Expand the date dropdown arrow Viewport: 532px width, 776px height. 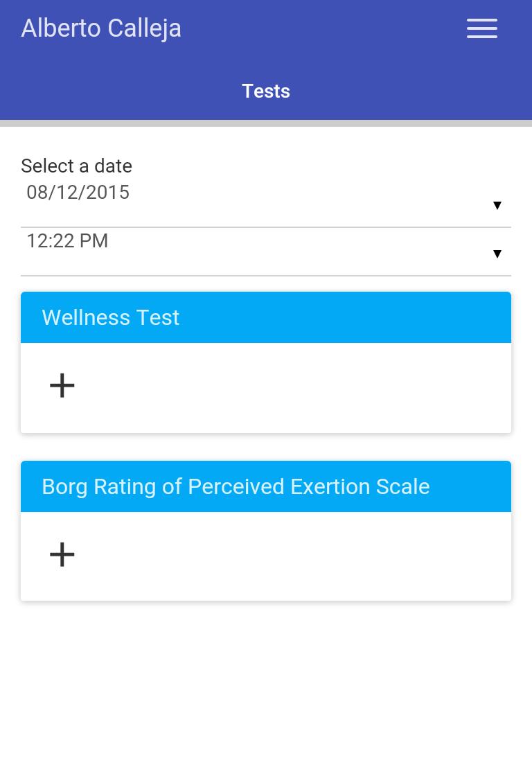tap(497, 205)
